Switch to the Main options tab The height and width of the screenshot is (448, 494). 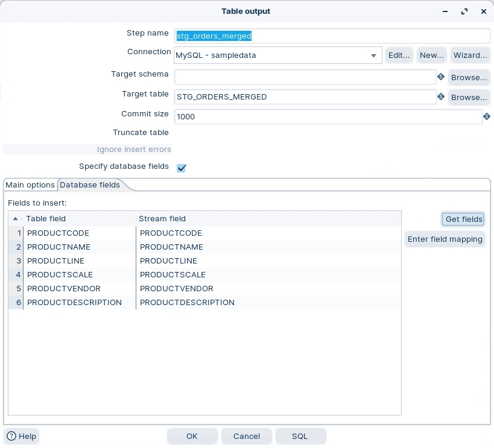30,185
